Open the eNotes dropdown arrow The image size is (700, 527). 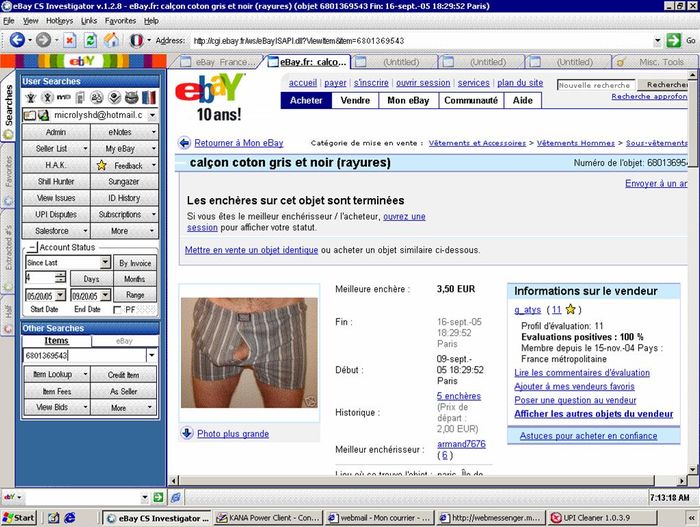154,132
